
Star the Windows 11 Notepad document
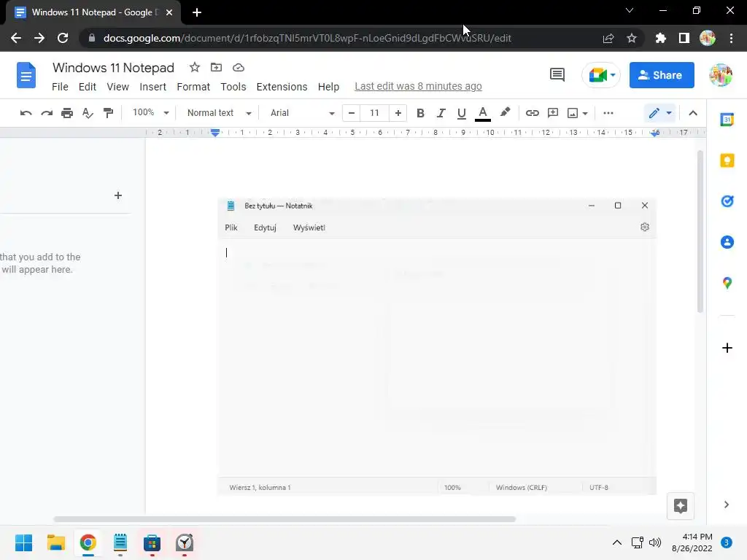[x=194, y=68]
